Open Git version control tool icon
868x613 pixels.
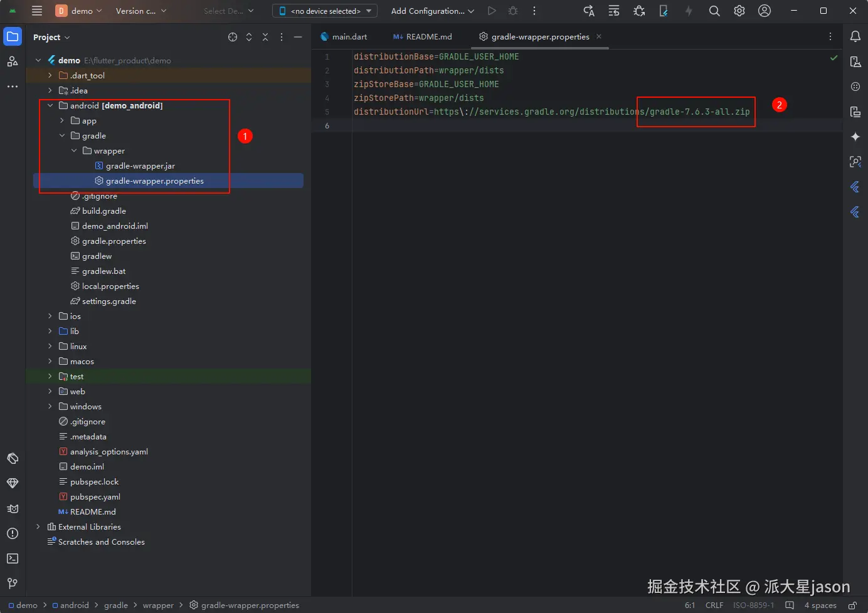pos(13,584)
